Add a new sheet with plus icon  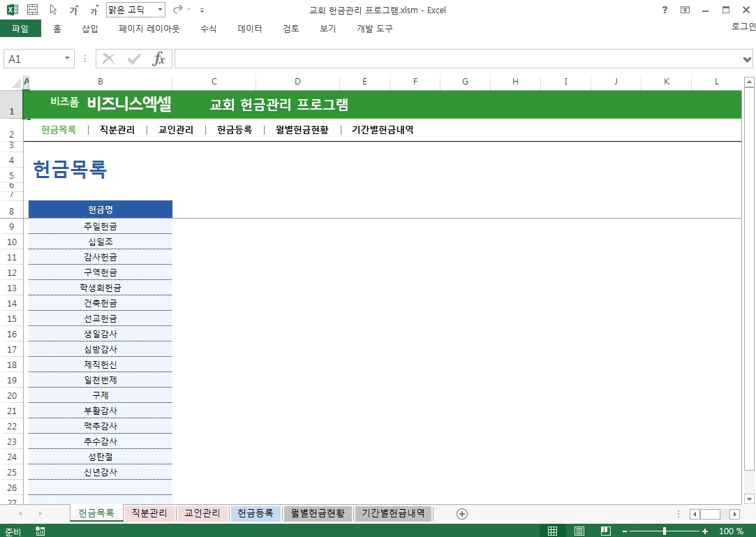tap(462, 514)
